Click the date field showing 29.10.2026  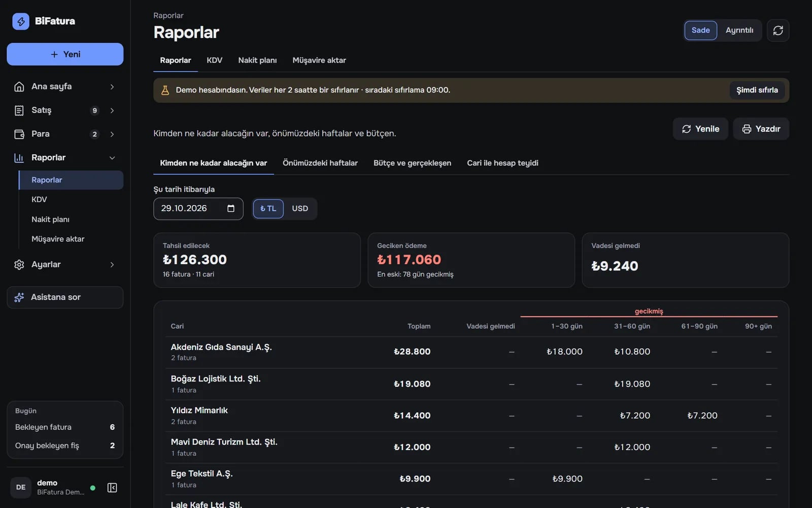(198, 209)
